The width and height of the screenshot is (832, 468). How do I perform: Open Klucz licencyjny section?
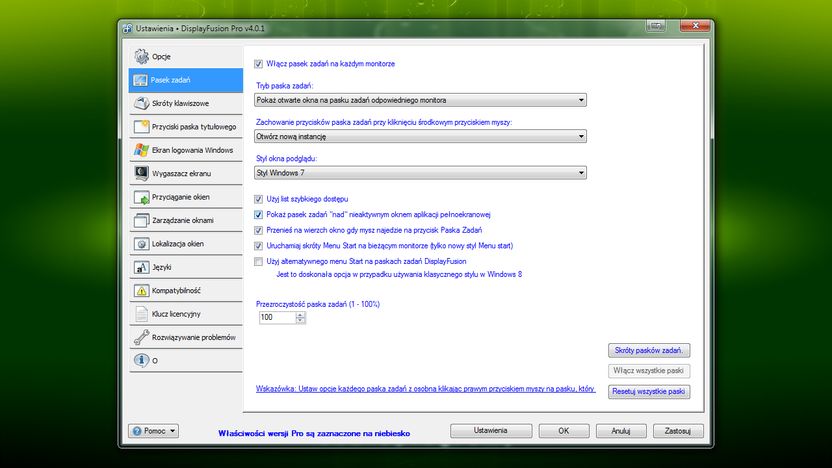pyautogui.click(x=186, y=314)
